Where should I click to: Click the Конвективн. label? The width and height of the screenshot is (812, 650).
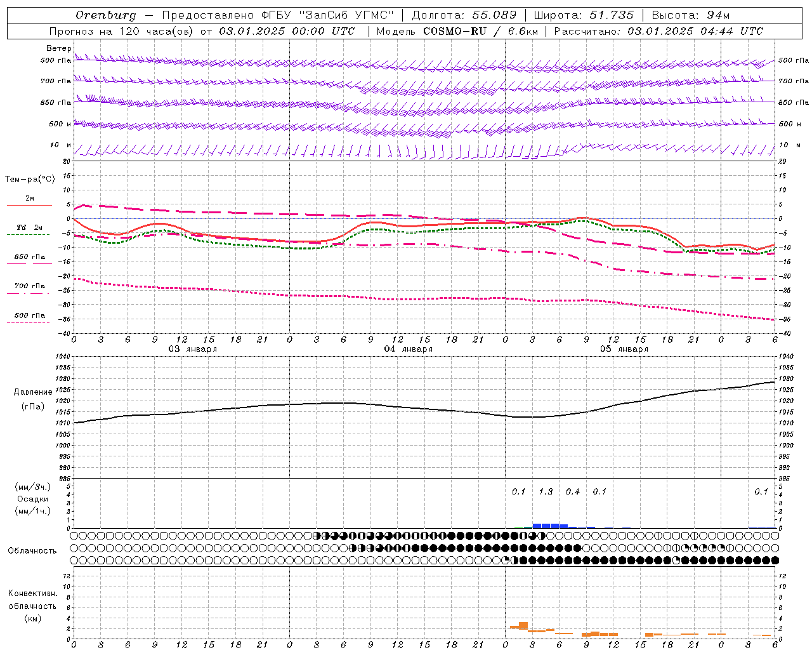coord(33,593)
